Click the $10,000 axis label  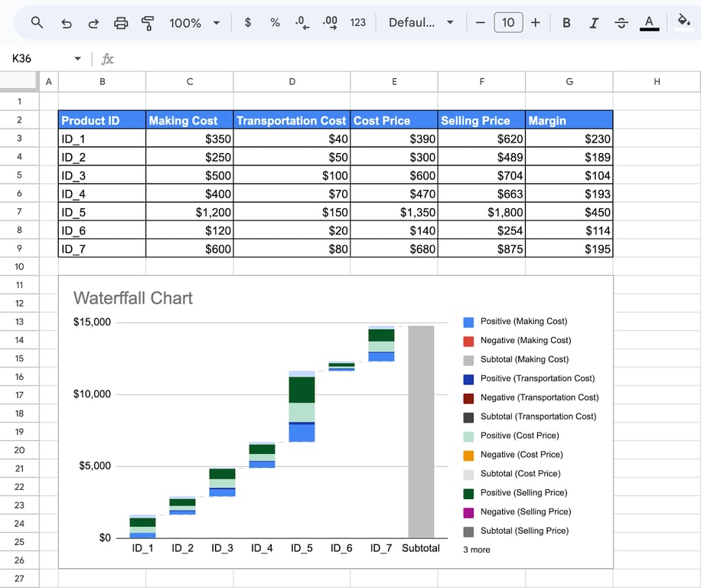coord(92,394)
